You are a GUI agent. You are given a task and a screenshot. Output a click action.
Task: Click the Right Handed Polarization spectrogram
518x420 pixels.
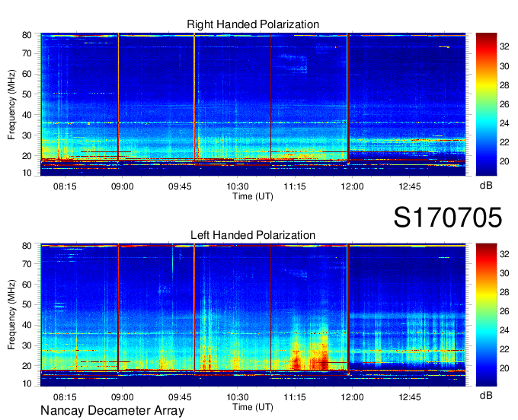click(x=253, y=104)
